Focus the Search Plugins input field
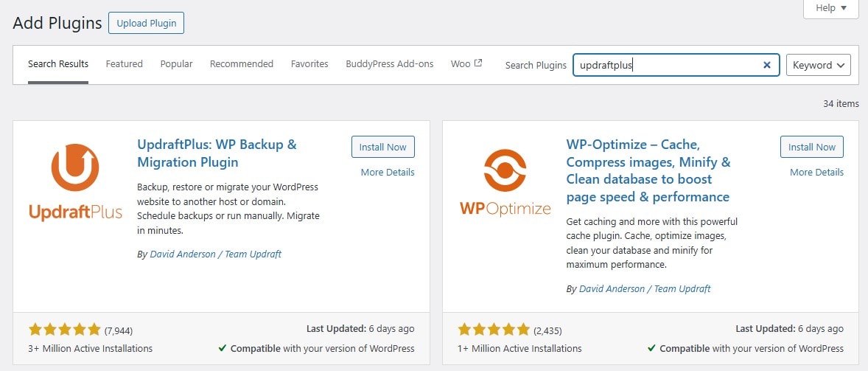This screenshot has height=371, width=868. point(676,65)
